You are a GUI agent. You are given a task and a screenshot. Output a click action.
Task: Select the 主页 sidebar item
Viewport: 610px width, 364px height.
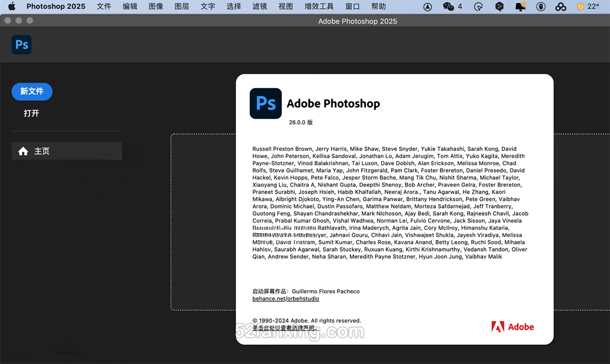pyautogui.click(x=67, y=151)
